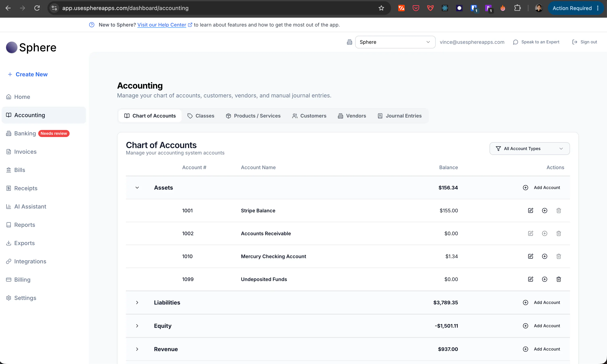This screenshot has width=607, height=364.
Task: Delete the Accounts Receivable account
Action: point(559,233)
